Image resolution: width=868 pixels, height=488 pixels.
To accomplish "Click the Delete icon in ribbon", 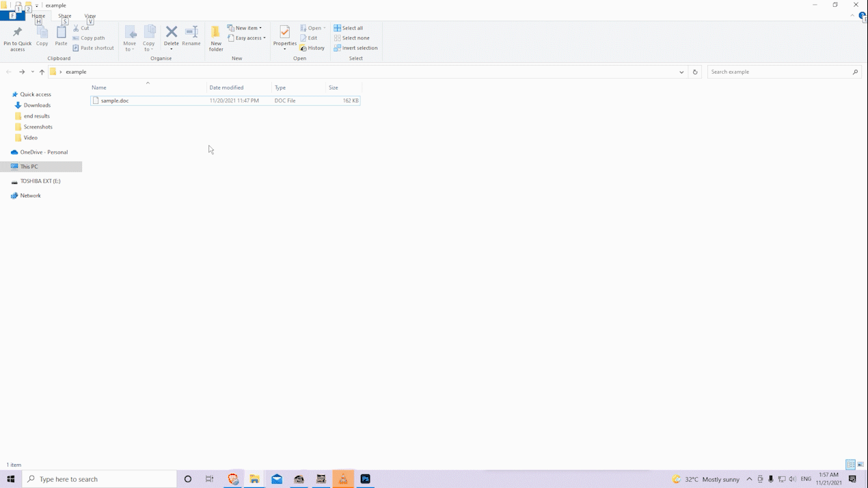I will click(172, 36).
